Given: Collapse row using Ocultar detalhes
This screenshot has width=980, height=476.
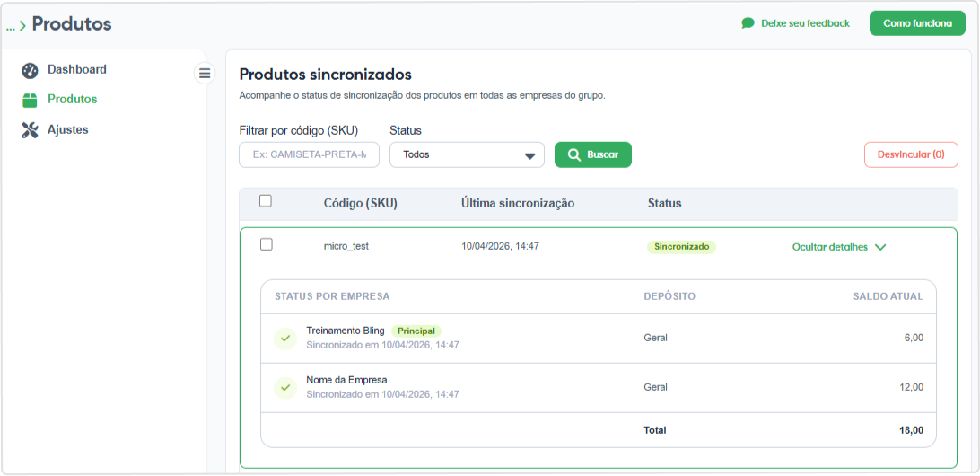Looking at the screenshot, I should pos(839,247).
